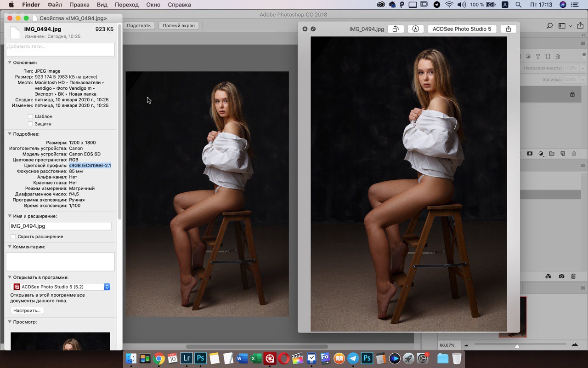The width and height of the screenshot is (588, 368).
Task: Enable the Шаблон checkbox
Action: click(30, 116)
